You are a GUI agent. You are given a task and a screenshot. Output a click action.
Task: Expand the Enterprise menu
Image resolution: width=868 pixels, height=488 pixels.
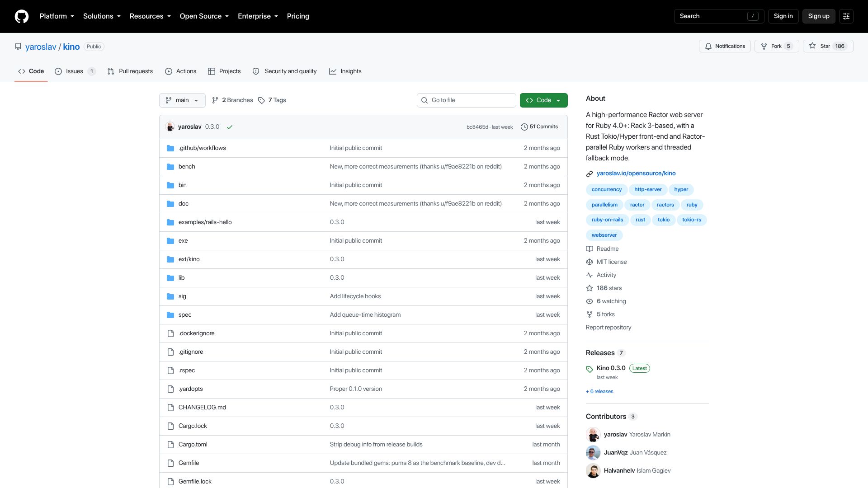click(x=258, y=16)
